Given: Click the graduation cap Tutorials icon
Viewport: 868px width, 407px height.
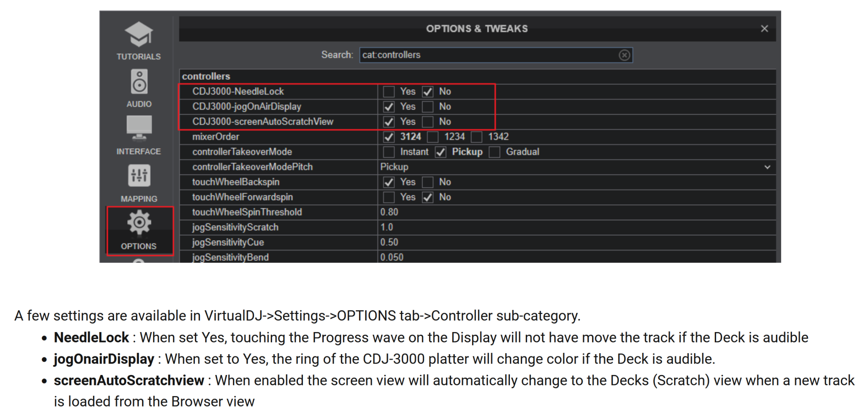Looking at the screenshot, I should pyautogui.click(x=138, y=34).
